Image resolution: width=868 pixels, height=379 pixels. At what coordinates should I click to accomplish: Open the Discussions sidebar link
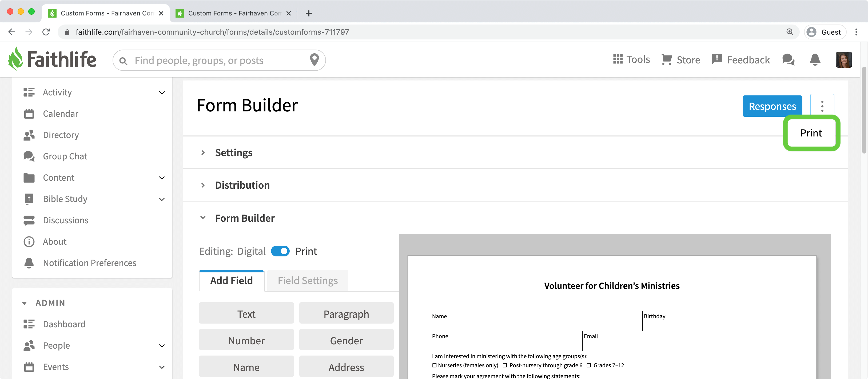coord(66,220)
